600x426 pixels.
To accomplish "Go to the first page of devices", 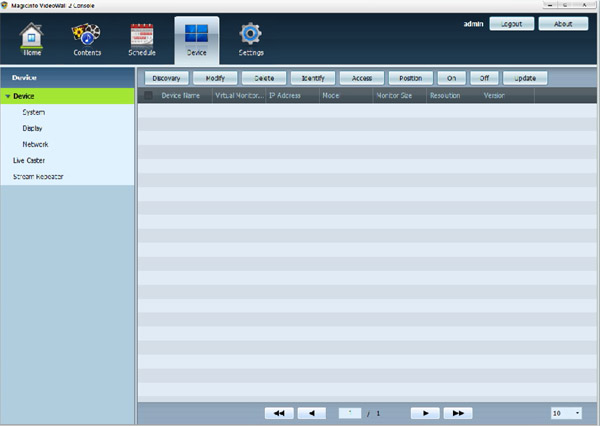I will click(279, 412).
